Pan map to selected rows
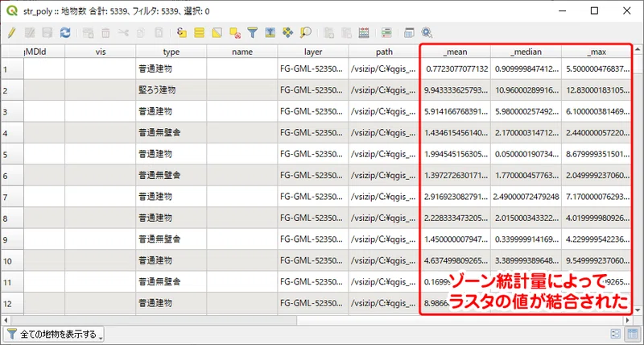644x345 pixels. pos(287,32)
